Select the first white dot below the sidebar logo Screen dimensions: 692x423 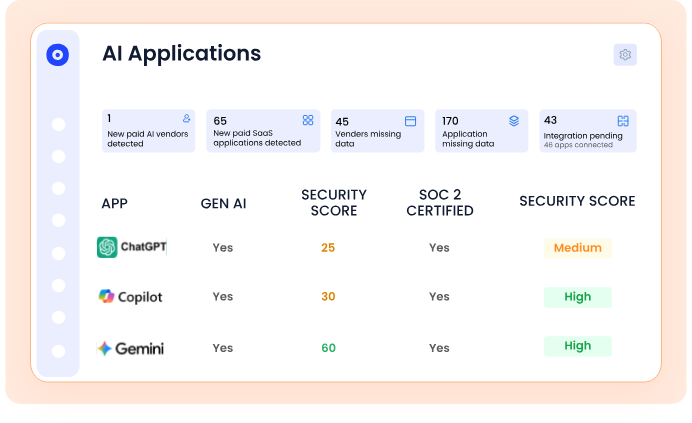click(59, 125)
